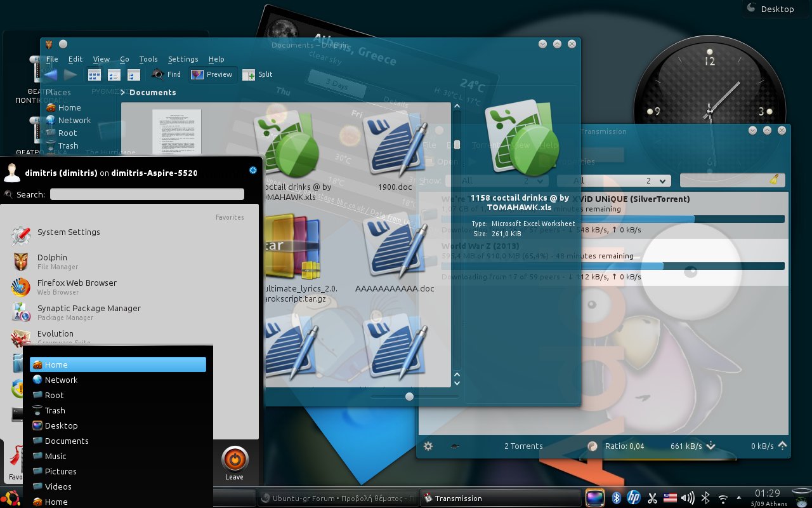This screenshot has height=508, width=812.
Task: Click the Ratio yin-yang statistics icon
Action: (593, 446)
